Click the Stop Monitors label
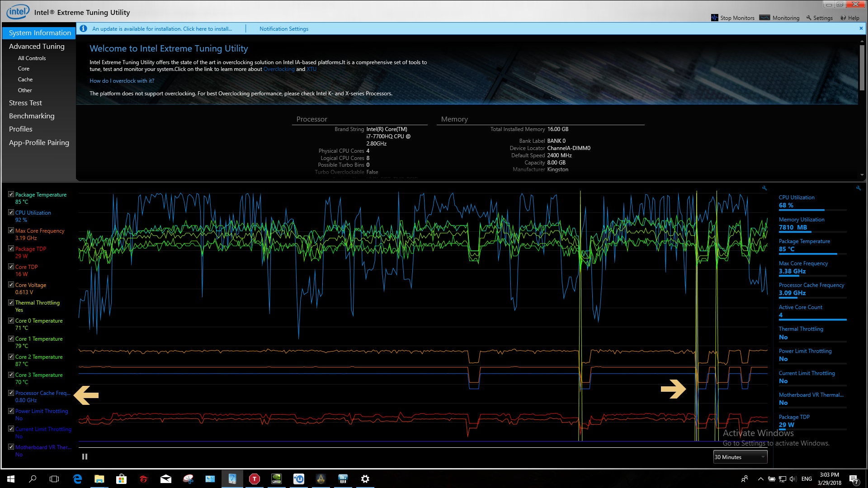 coord(737,18)
